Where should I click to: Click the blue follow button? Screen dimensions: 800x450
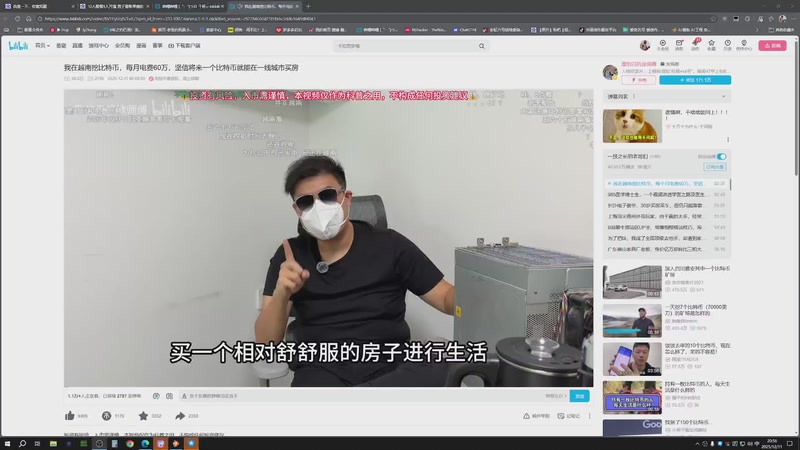click(695, 80)
